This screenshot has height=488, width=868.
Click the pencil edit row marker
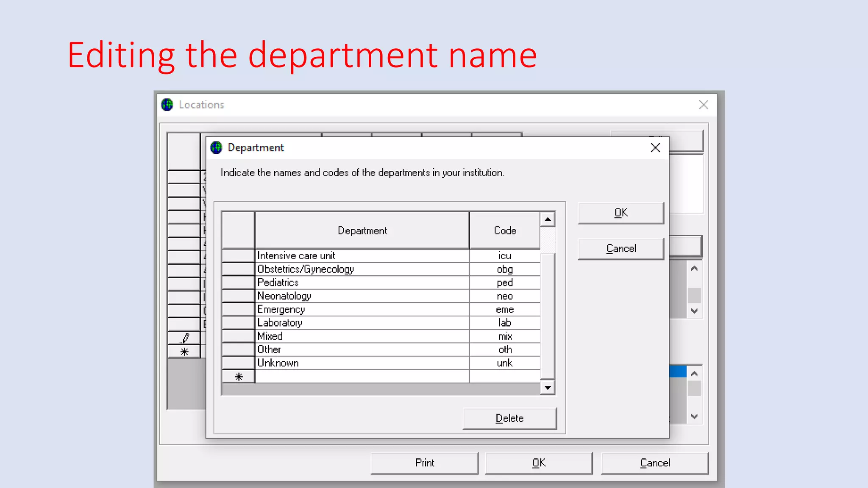[x=184, y=338]
